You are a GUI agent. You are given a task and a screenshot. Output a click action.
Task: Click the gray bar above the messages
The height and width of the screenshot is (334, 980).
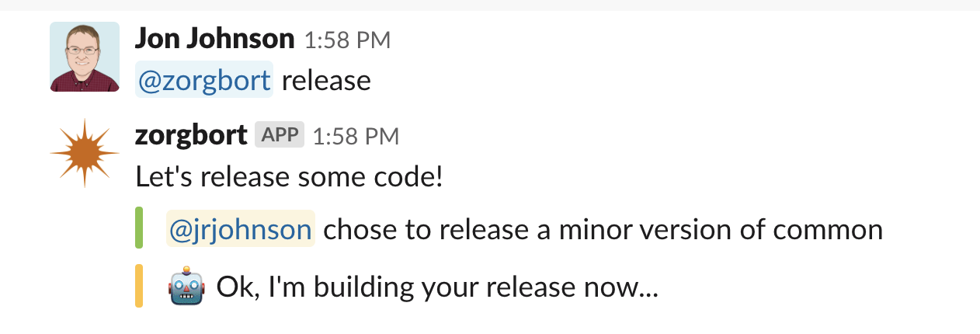pyautogui.click(x=490, y=5)
